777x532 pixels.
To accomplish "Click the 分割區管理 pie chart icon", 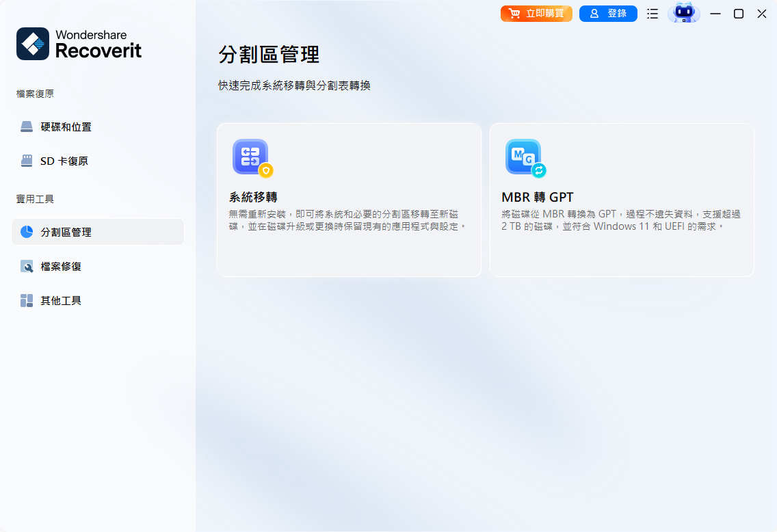I will 26,231.
